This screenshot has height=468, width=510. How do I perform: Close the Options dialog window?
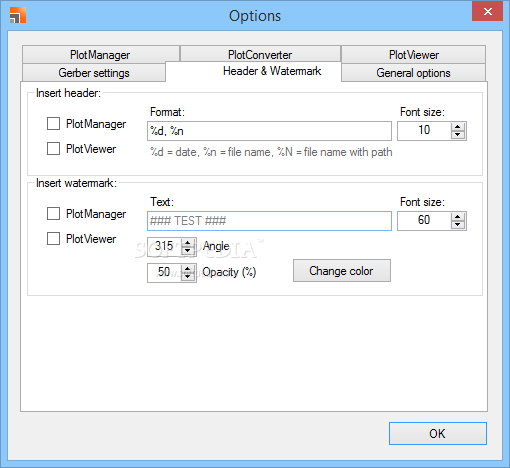point(487,12)
